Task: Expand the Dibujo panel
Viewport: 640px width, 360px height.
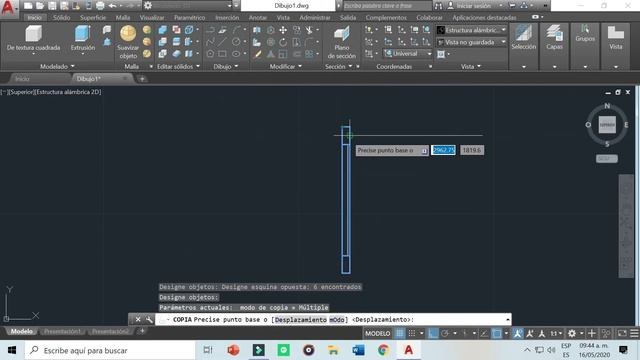Action: click(226, 66)
